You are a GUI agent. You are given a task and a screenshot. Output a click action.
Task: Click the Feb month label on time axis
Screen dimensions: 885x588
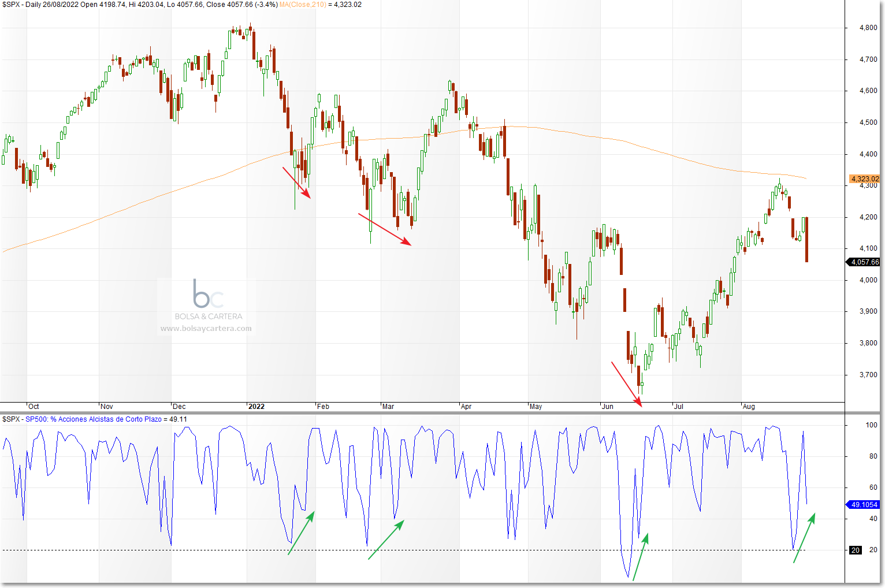[x=323, y=407]
